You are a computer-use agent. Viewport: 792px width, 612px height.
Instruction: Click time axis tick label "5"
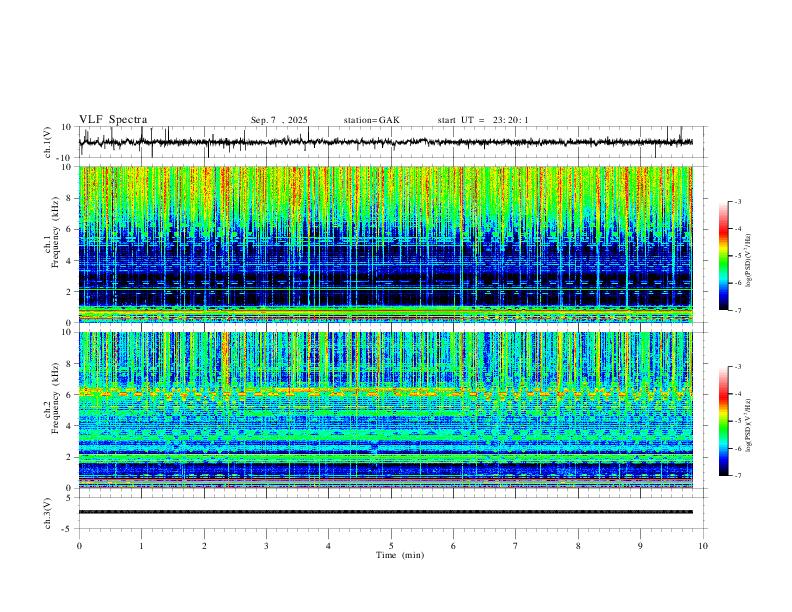[x=391, y=546]
